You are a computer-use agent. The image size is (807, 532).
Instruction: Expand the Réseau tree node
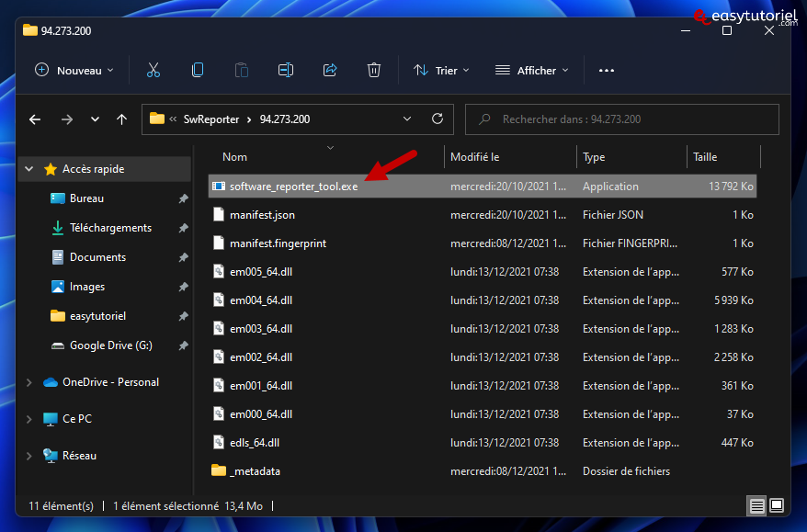[29, 456]
